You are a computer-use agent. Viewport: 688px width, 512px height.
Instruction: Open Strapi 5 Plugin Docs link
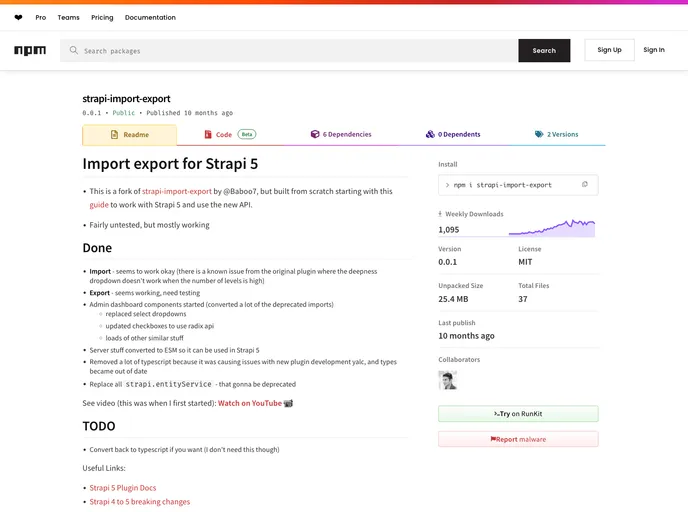coord(123,488)
